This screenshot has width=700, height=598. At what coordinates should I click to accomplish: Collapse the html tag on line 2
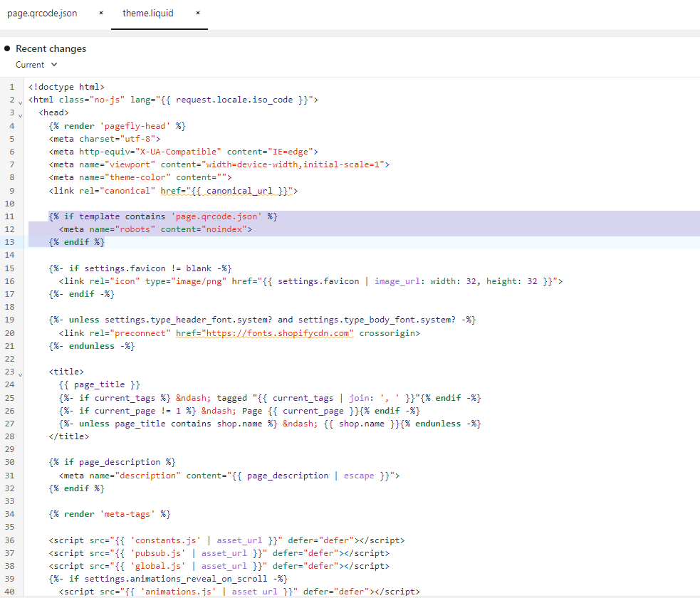click(x=21, y=100)
